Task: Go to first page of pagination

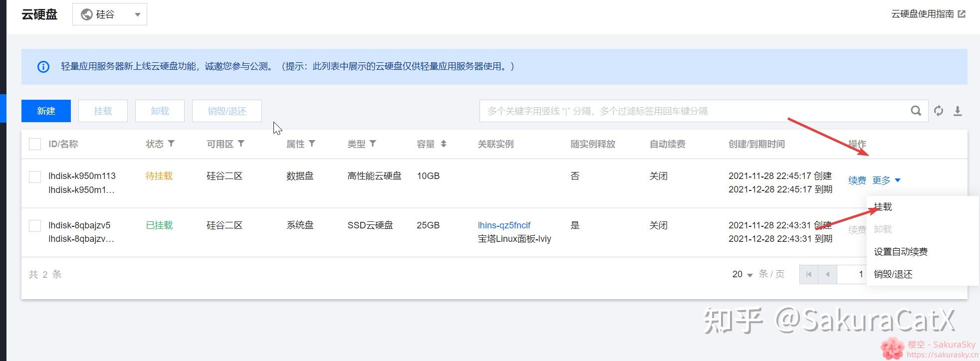Action: 809,274
